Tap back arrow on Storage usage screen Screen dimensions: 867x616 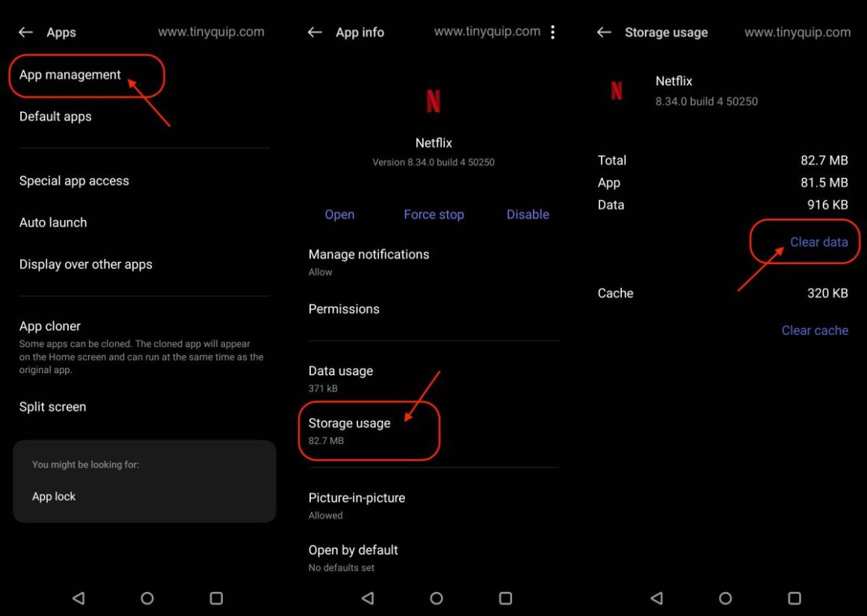coord(604,33)
